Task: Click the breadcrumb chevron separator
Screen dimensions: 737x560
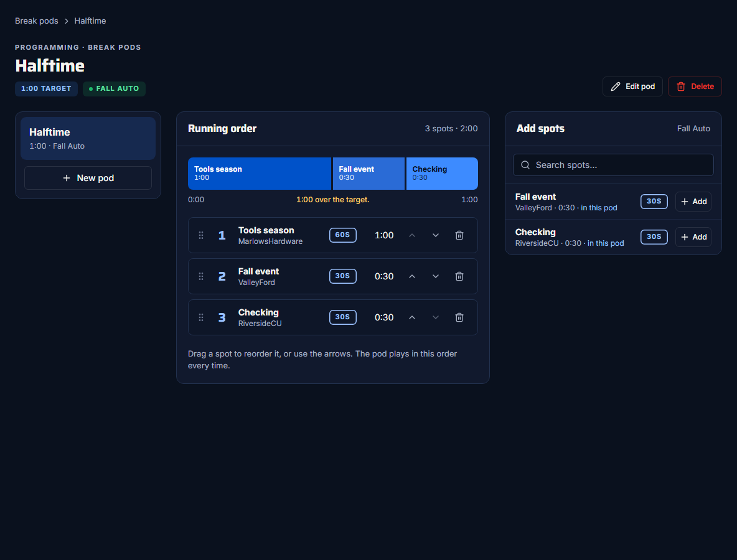Action: [x=66, y=21]
